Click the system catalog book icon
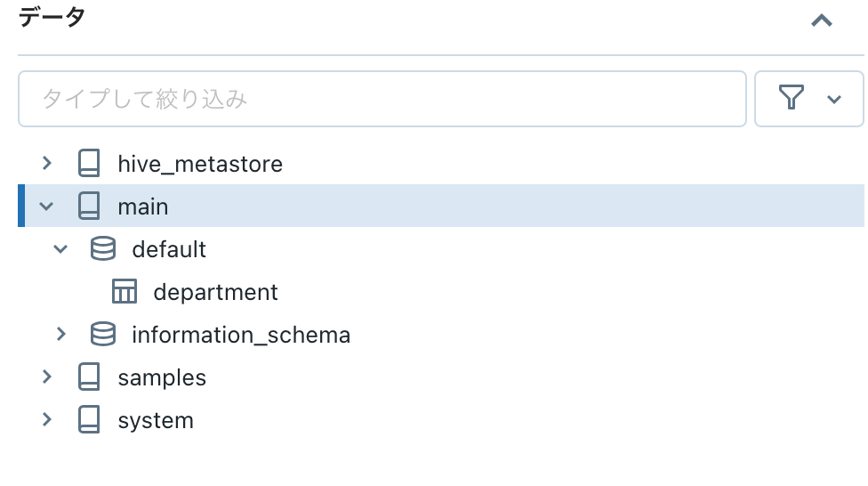 tap(89, 420)
